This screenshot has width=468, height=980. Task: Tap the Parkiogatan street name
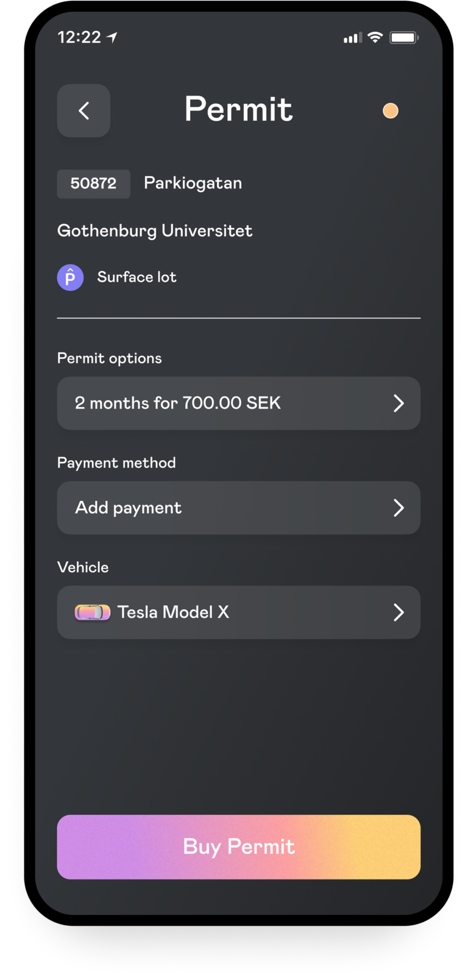[193, 183]
